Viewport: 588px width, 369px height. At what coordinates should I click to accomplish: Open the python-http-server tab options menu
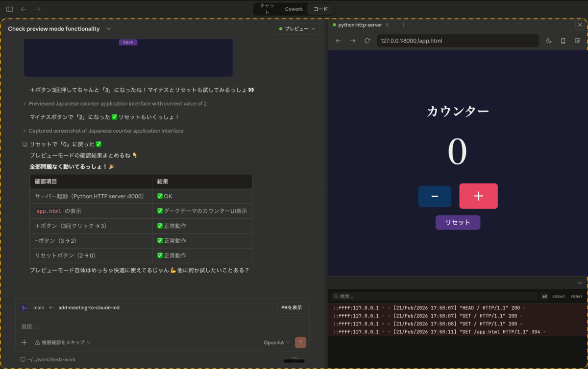pyautogui.click(x=403, y=25)
